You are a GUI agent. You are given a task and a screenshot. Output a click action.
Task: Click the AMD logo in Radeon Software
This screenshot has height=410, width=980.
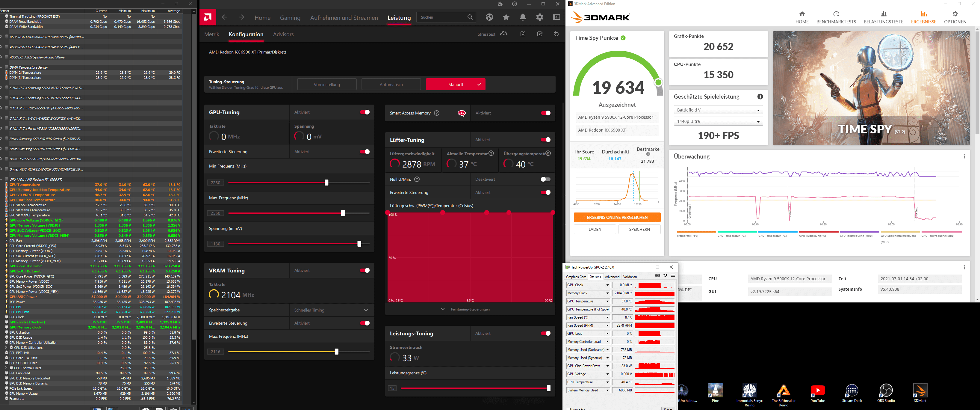(208, 17)
